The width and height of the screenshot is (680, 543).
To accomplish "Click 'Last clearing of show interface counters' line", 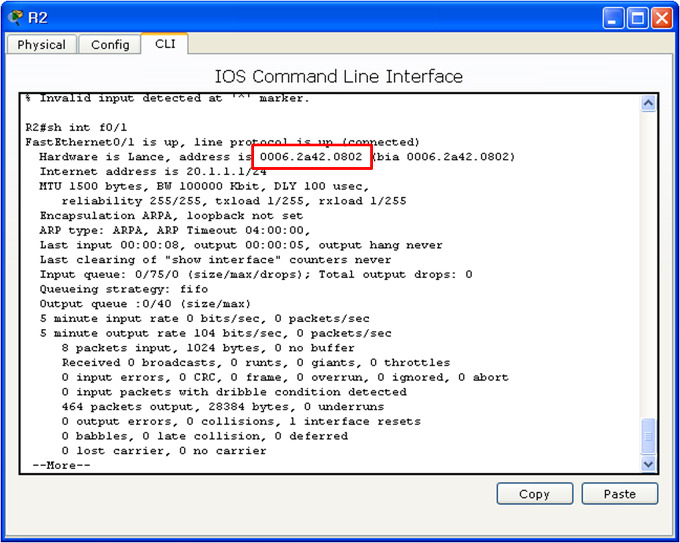I will [x=216, y=260].
